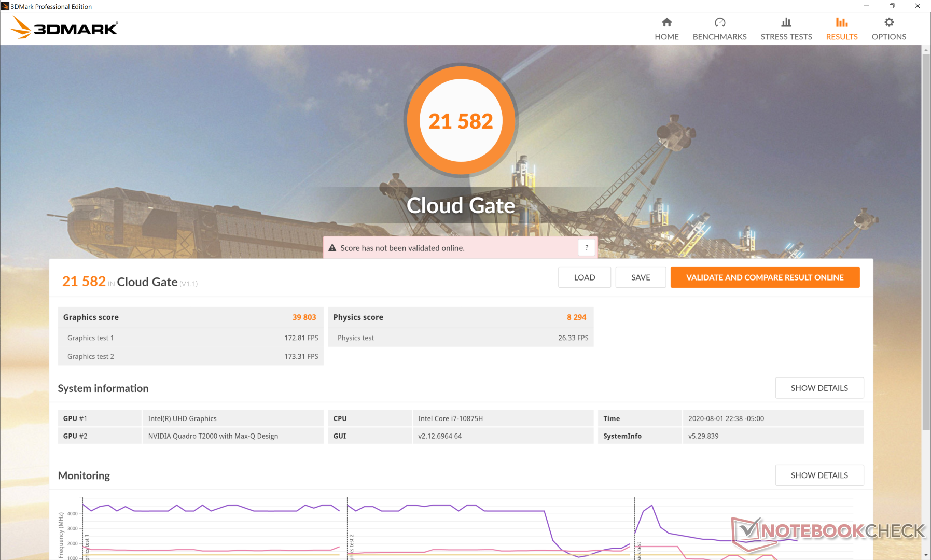Click the scroll up arrow

[926, 50]
